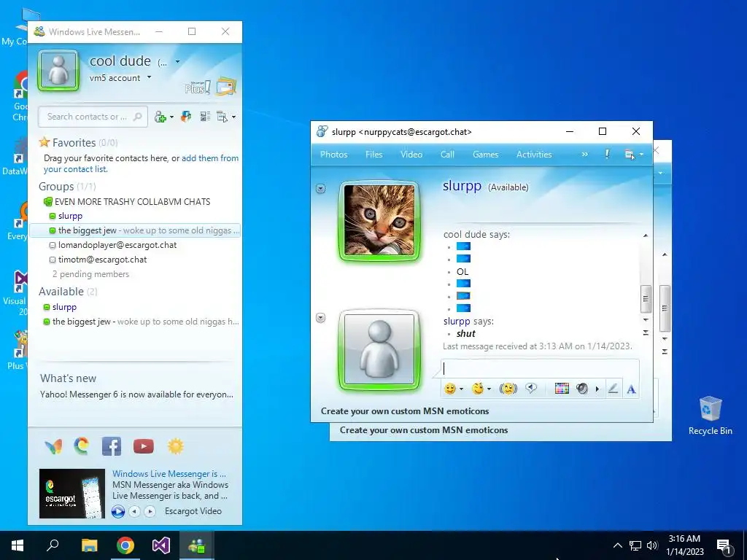Open the 'Windows Live Messenger is ...' link
This screenshot has height=560, width=747.
point(169,474)
